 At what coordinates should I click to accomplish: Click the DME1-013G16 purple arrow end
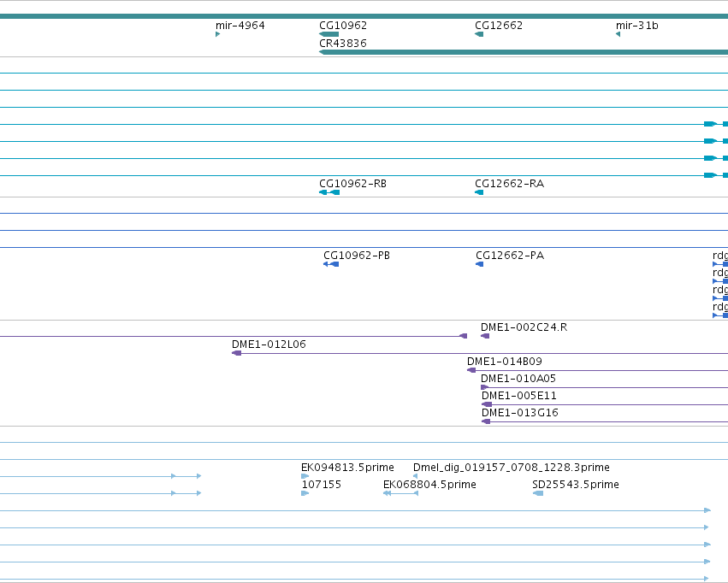click(486, 421)
